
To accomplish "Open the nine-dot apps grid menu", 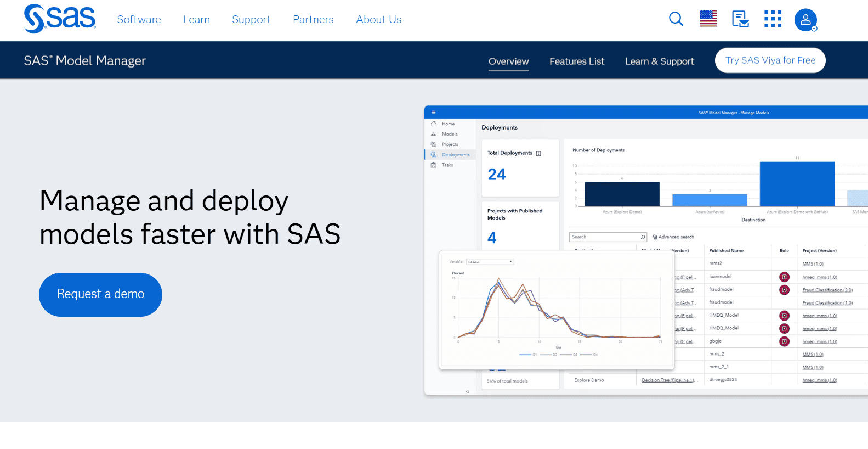I will click(x=773, y=19).
